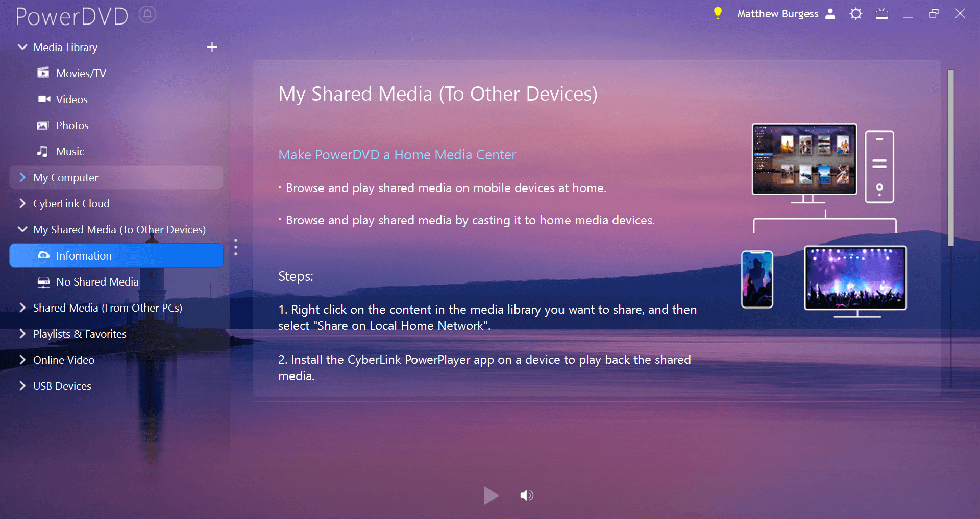The width and height of the screenshot is (980, 519).
Task: Expand Playlists & Favorites
Action: tap(22, 334)
